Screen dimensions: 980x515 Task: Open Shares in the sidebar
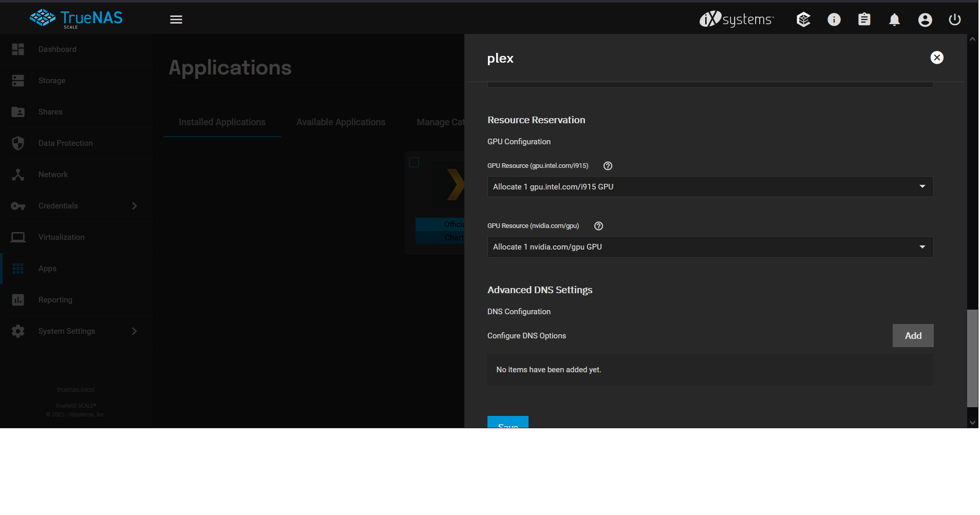[x=50, y=112]
